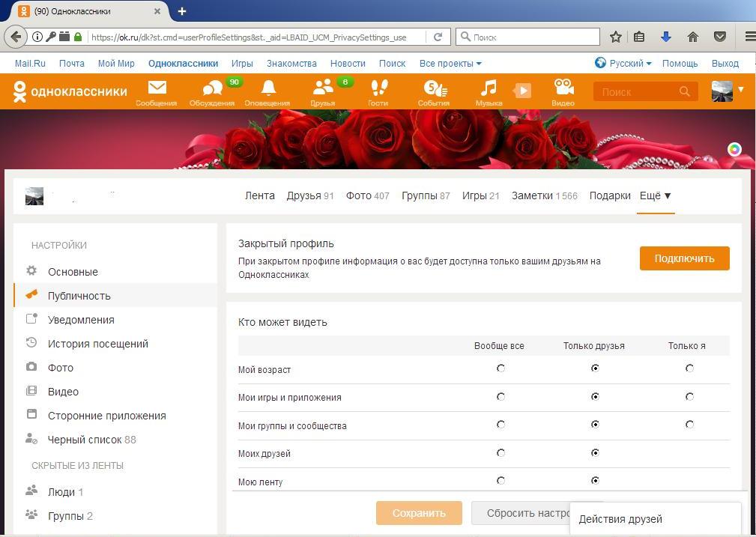Open the Видео camera icon
Image resolution: width=756 pixels, height=537 pixels.
[x=563, y=91]
